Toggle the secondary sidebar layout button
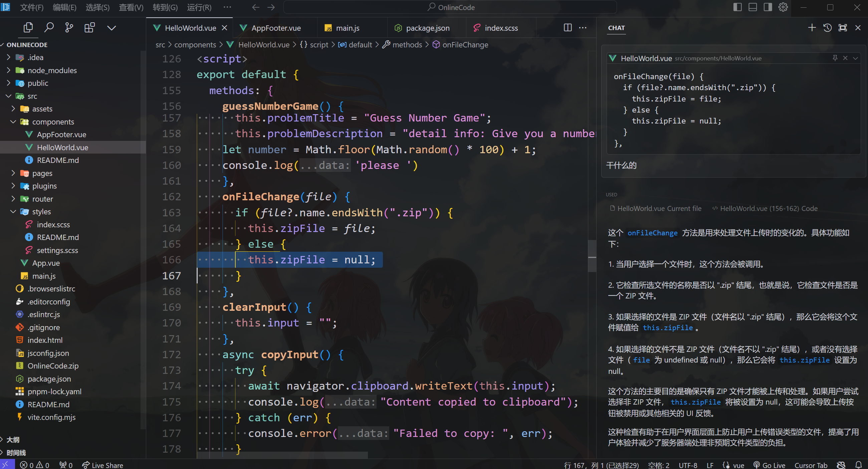Screen dimensions: 868x469 768,7
